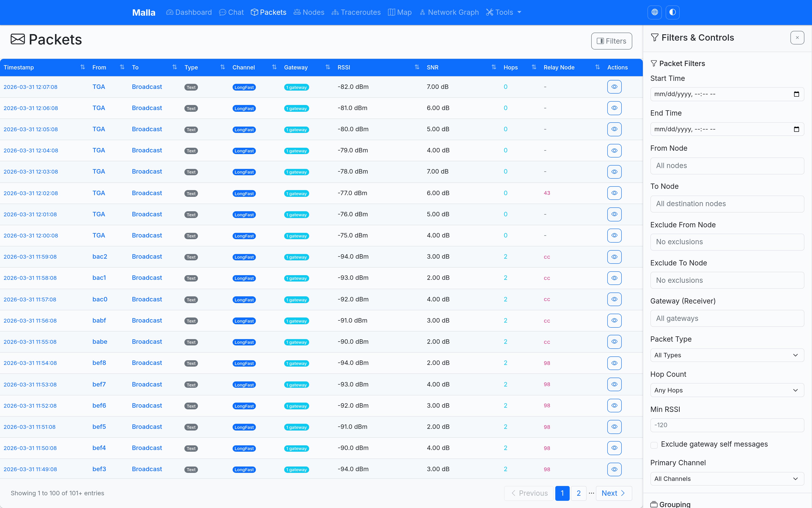View details of the 11:53:08 packet

(614, 384)
